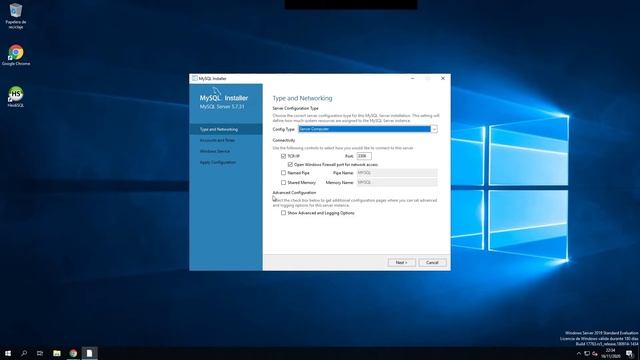This screenshot has width=640, height=360.
Task: Enable the Shared Memory checkbox
Action: (283, 182)
